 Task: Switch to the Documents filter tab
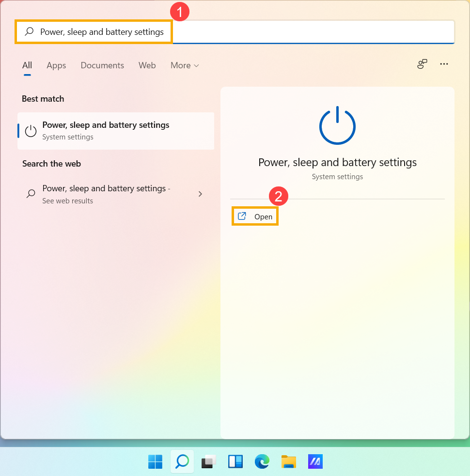[x=102, y=65]
